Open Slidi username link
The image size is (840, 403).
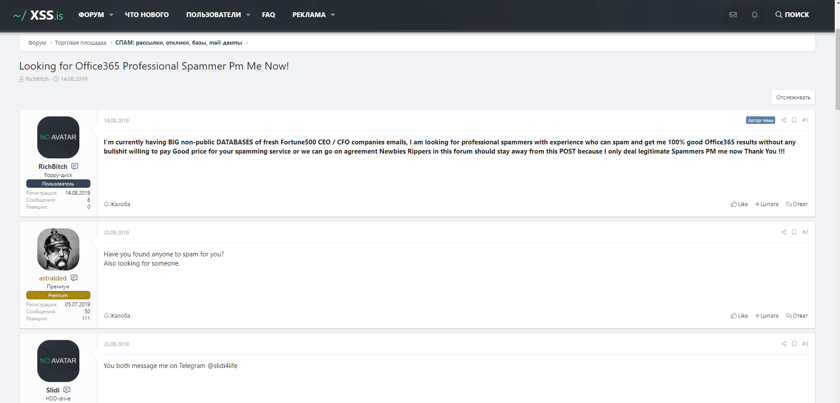point(52,390)
